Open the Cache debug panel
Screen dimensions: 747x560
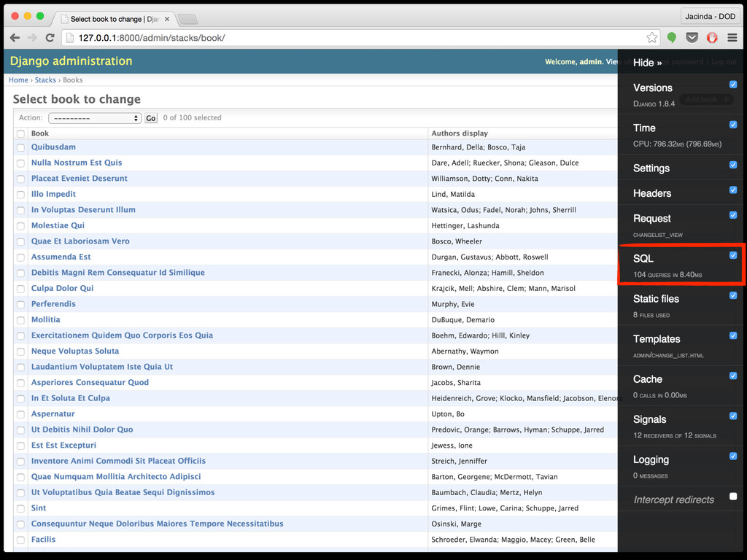[648, 379]
